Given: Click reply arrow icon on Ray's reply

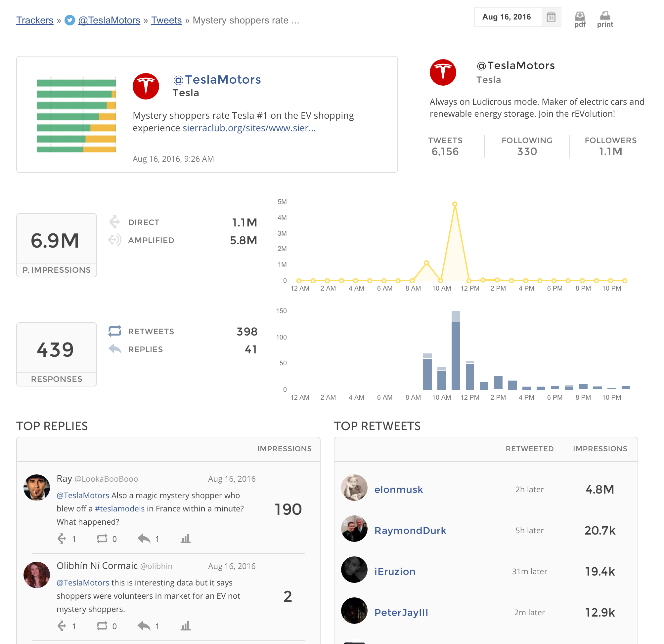Looking at the screenshot, I should coord(144,539).
